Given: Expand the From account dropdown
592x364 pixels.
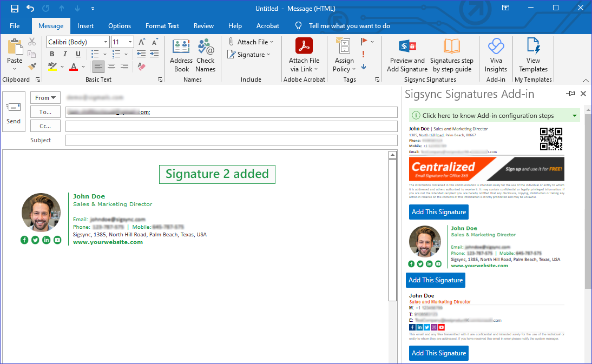Looking at the screenshot, I should (x=45, y=98).
